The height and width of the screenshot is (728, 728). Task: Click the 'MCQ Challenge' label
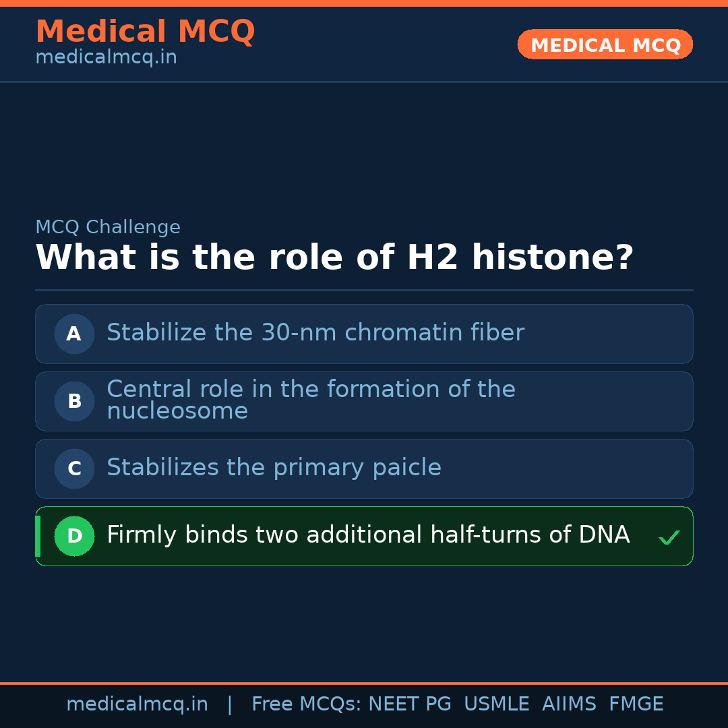108,227
